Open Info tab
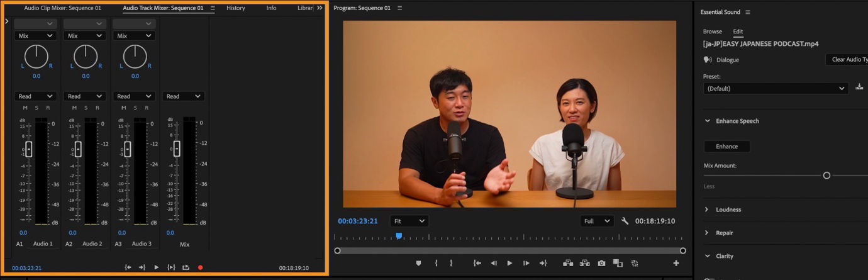868x280 pixels. coord(271,8)
